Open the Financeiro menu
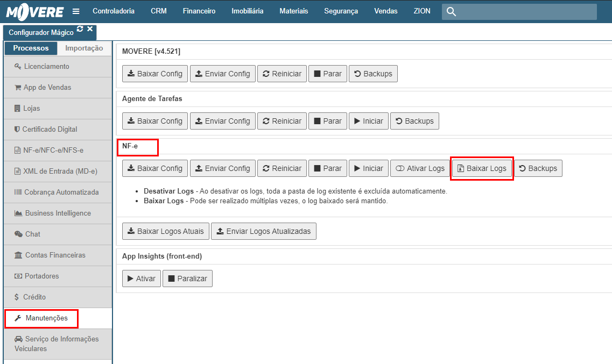 (x=199, y=11)
